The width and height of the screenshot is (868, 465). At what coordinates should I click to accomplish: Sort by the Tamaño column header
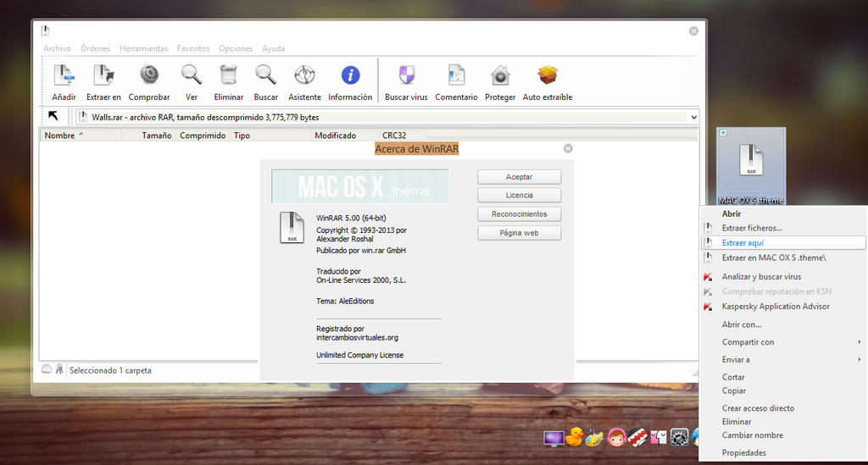pos(147,136)
